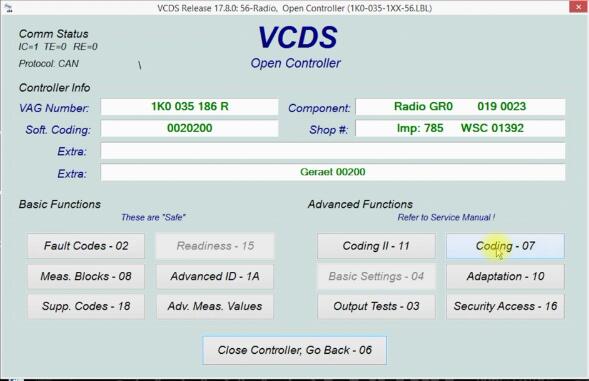Click the window title bar text
589x381 pixels.
coord(294,8)
